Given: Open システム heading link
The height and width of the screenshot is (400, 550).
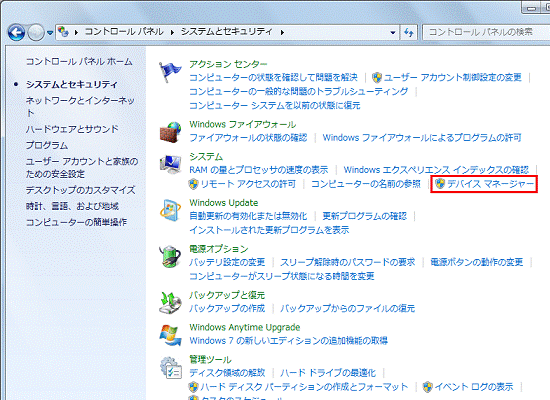Looking at the screenshot, I should (x=206, y=156).
